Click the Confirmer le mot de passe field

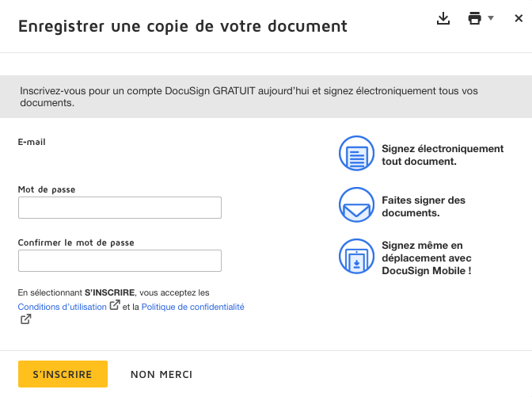pos(120,261)
